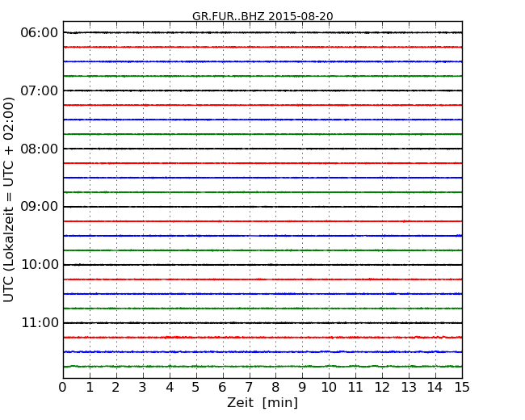The height and width of the screenshot is (420, 525).
Task: Click x-axis tick label 12
Action: 382,388
